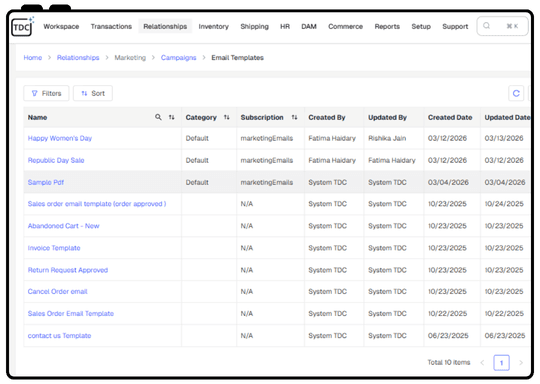Click Rishika Jain in Updated By column
This screenshot has height=384, width=540.
point(387,138)
